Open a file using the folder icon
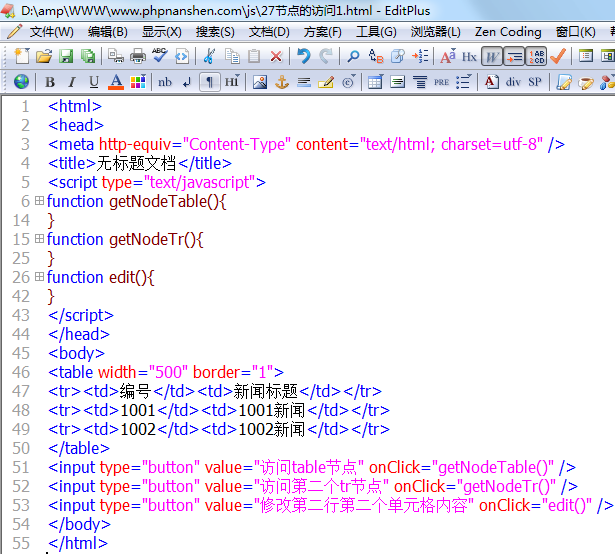This screenshot has width=615, height=554. 44,56
